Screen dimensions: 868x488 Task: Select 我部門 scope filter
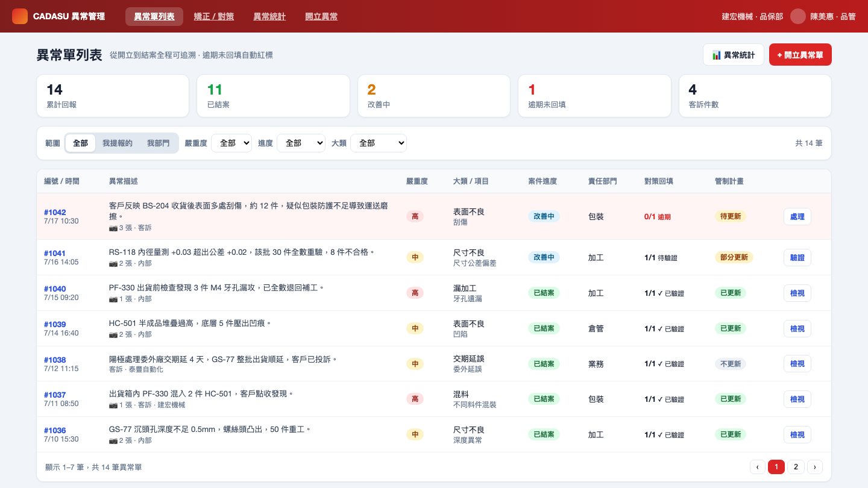tap(159, 143)
